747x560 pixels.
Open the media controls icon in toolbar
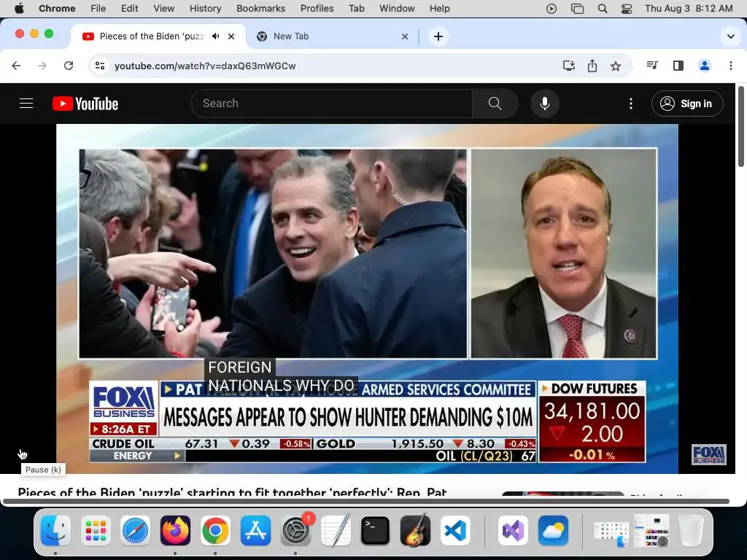coord(652,65)
